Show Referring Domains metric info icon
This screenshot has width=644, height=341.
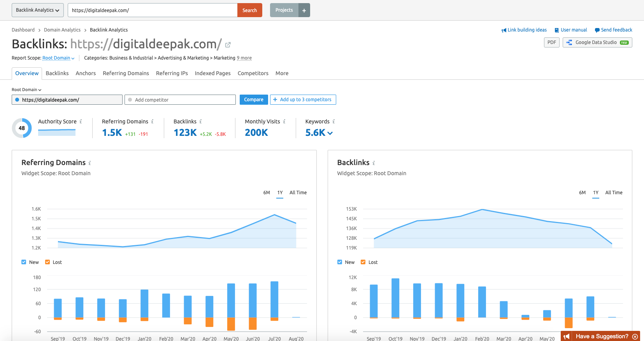click(152, 121)
